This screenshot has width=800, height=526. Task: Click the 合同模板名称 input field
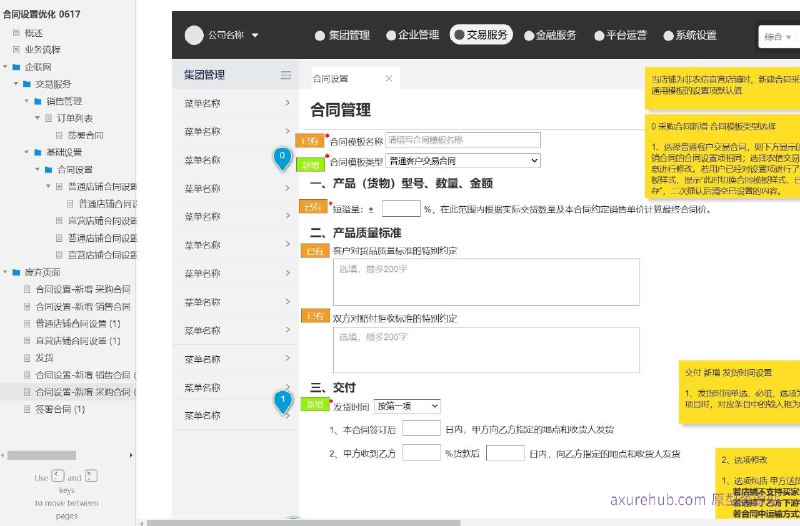click(463, 140)
